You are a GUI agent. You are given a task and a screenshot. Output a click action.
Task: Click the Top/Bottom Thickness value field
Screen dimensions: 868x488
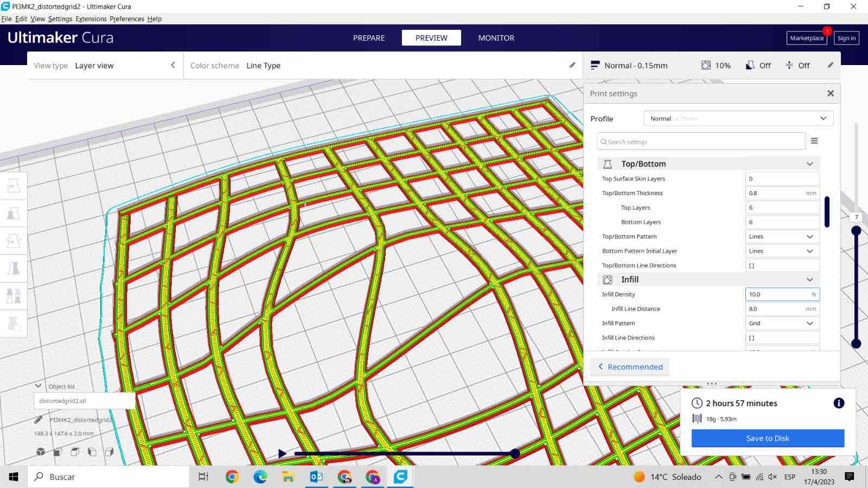coord(782,193)
